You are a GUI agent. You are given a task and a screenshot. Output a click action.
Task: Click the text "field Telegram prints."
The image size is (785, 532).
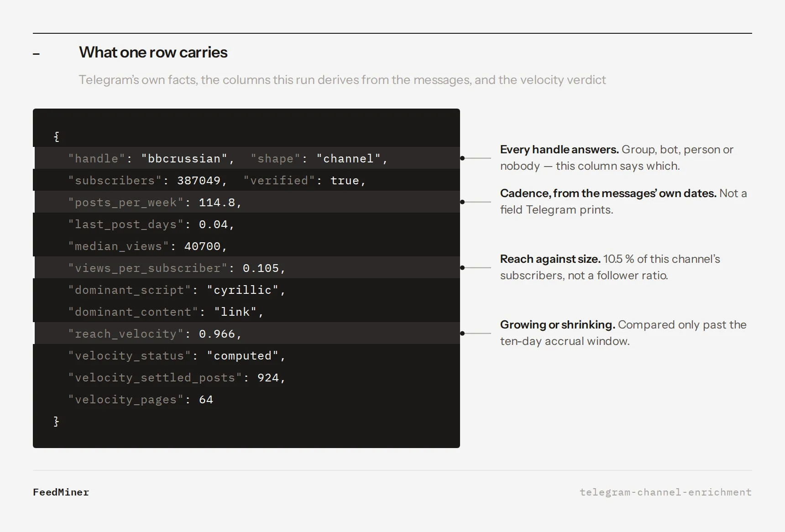[557, 210]
